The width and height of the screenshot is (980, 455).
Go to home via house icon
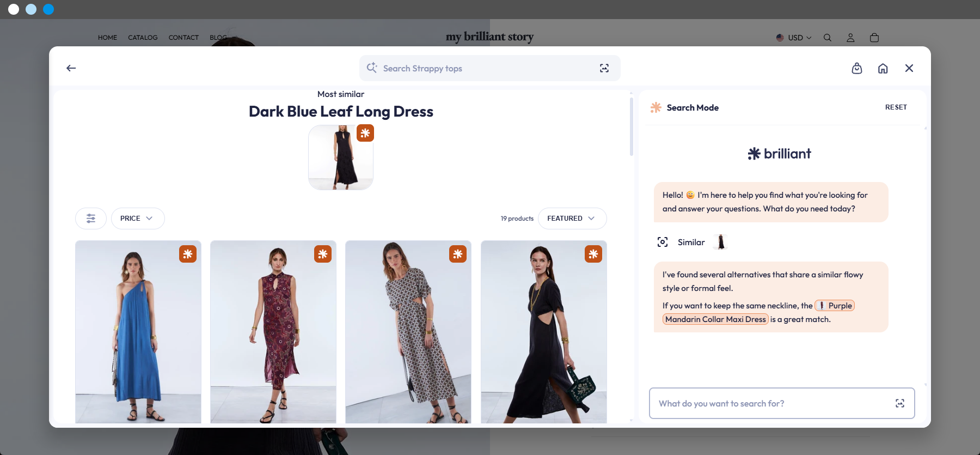(883, 68)
